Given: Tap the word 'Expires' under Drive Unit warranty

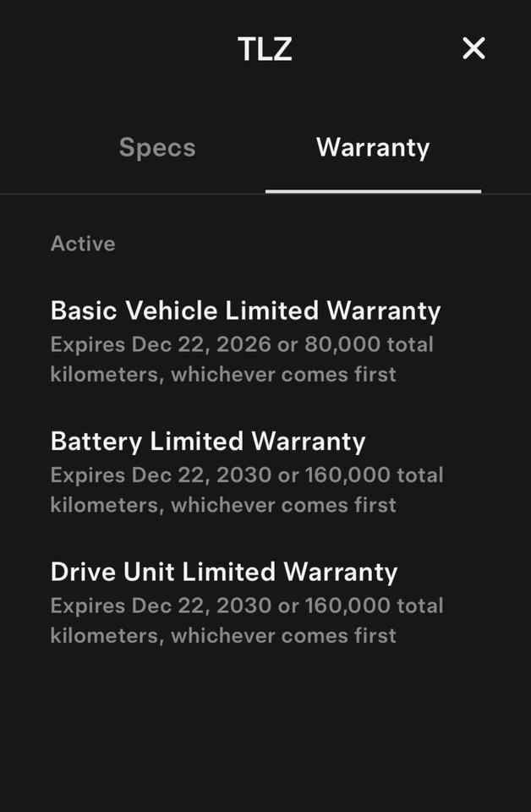Looking at the screenshot, I should point(87,606).
